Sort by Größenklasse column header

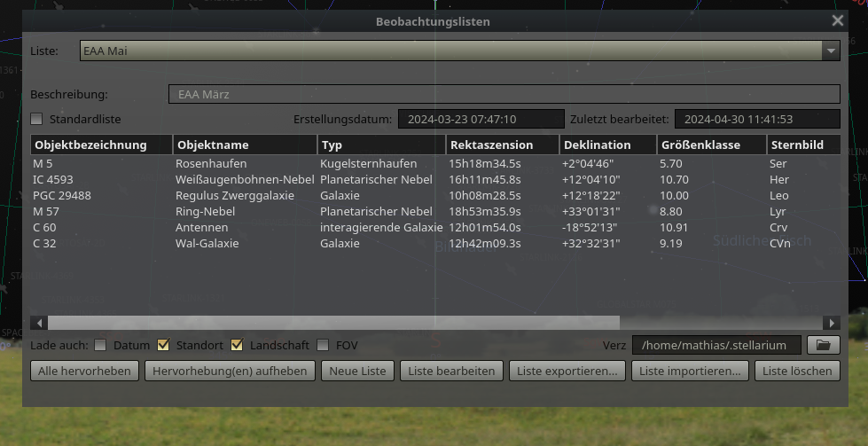711,145
